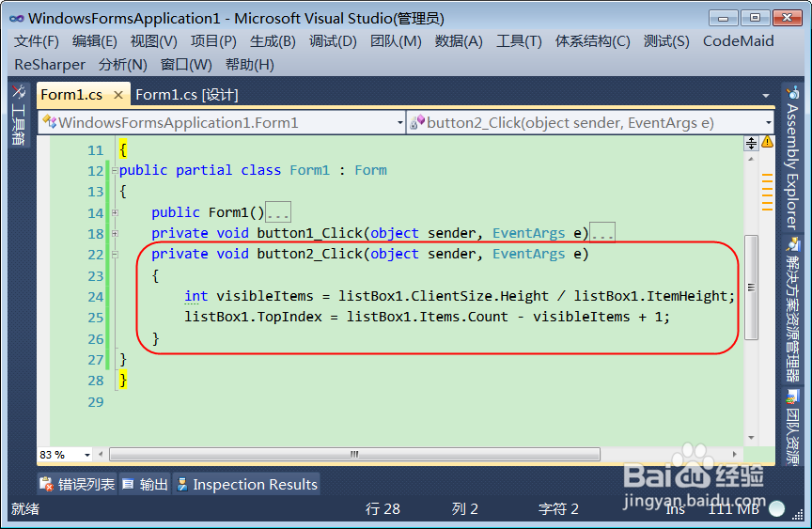
Task: Open the 窗口(W) menu
Action: [186, 65]
